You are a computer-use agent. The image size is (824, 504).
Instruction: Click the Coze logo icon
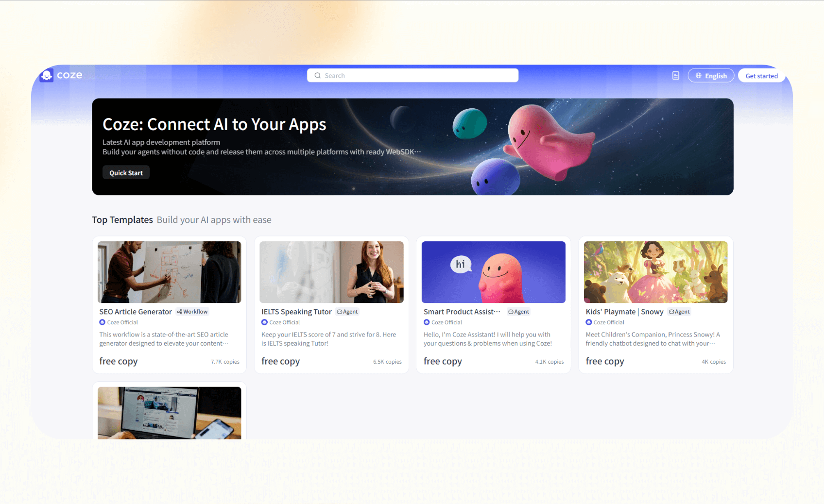pyautogui.click(x=47, y=75)
